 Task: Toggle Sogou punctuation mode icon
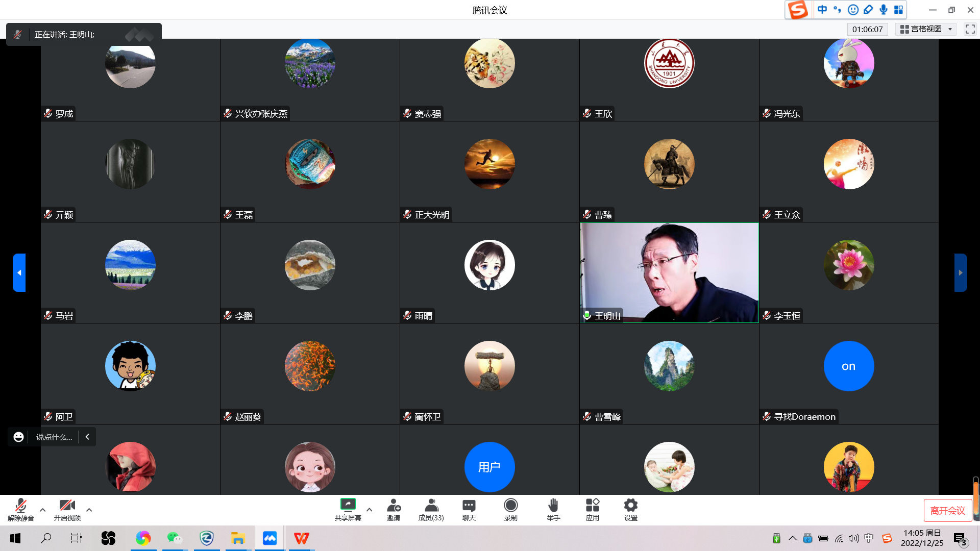(x=838, y=10)
